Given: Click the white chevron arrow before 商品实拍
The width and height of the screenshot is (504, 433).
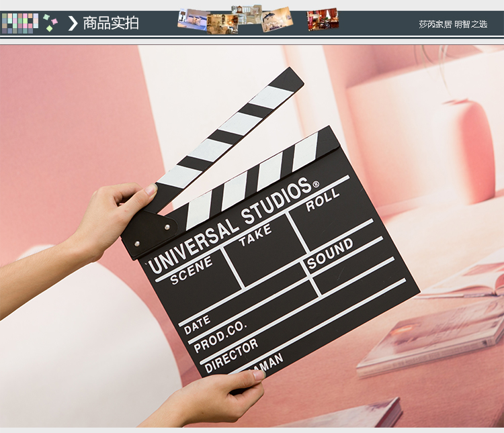Looking at the screenshot, I should click(73, 23).
